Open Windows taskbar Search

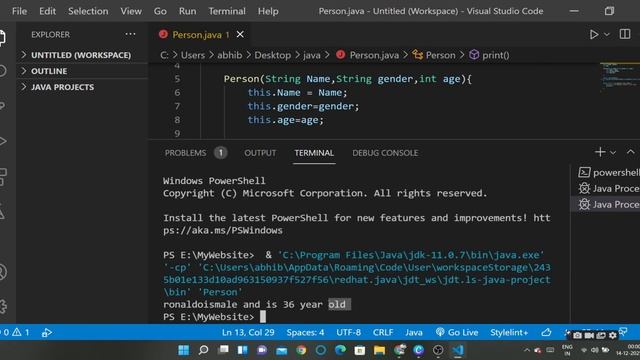click(x=203, y=350)
